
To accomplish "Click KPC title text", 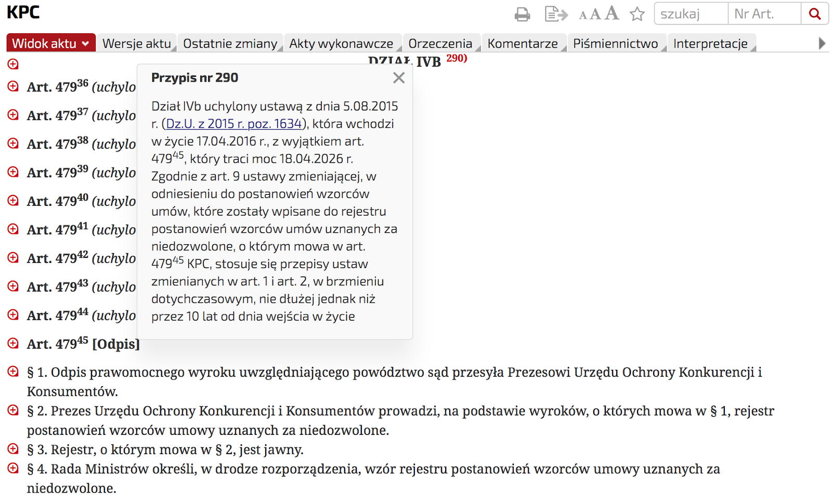I will coord(23,12).
